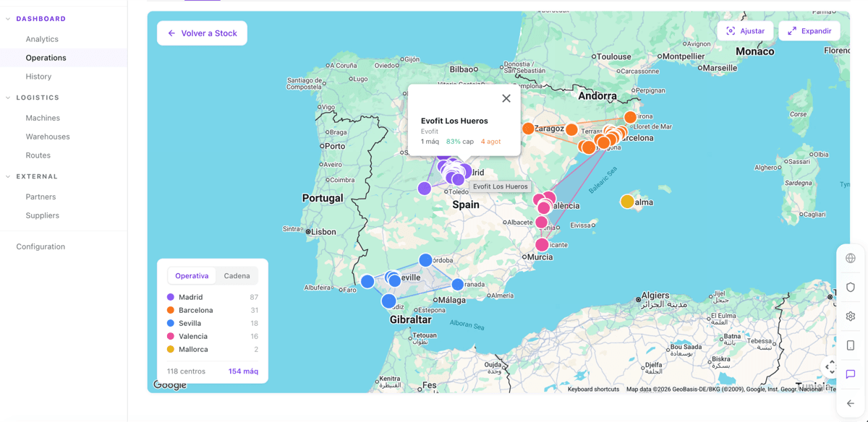Click the Valencia legend row label

193,336
